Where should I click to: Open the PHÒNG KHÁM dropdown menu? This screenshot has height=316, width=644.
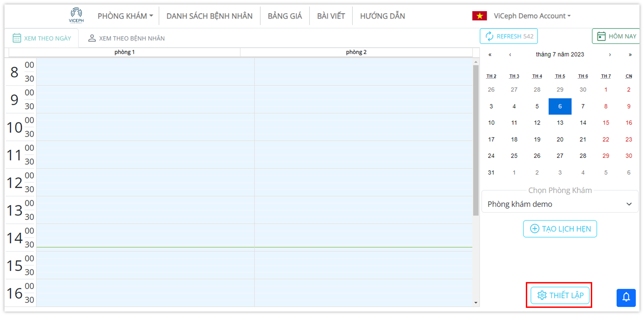(125, 16)
